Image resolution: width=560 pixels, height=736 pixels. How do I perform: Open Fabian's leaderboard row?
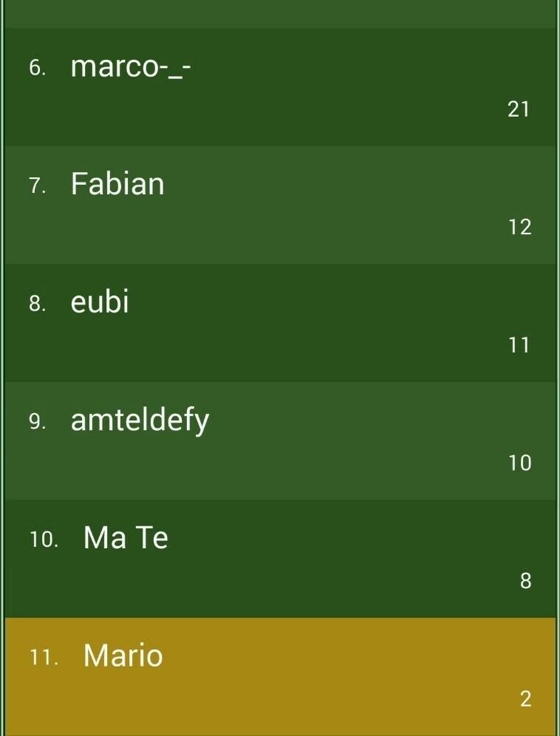[x=280, y=205]
